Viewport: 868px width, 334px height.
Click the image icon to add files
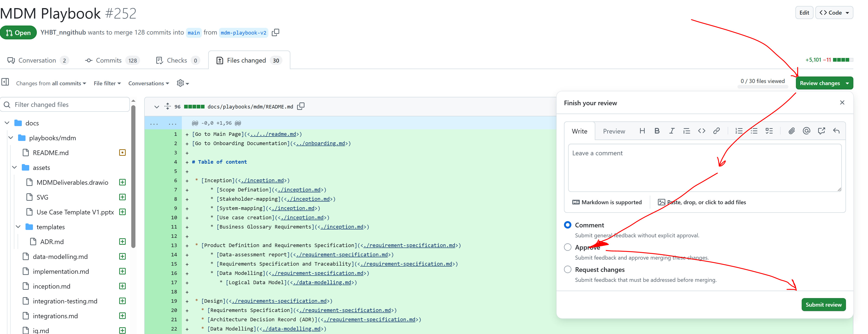pos(661,202)
